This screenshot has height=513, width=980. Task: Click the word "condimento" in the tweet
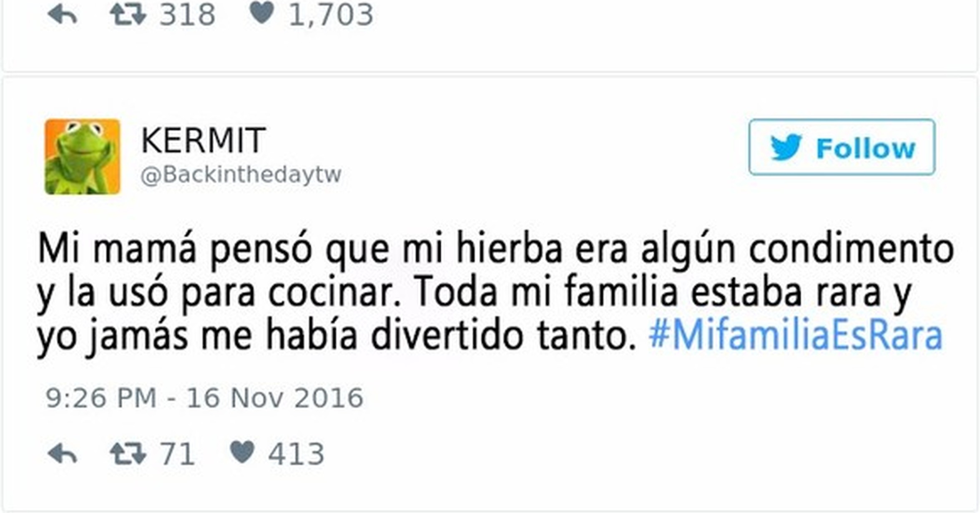(x=852, y=249)
